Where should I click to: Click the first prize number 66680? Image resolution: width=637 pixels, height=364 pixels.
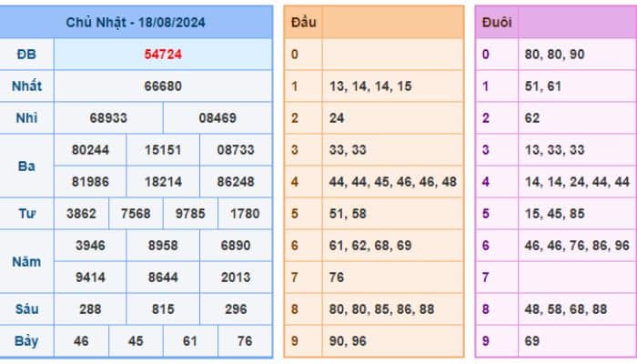click(x=163, y=86)
